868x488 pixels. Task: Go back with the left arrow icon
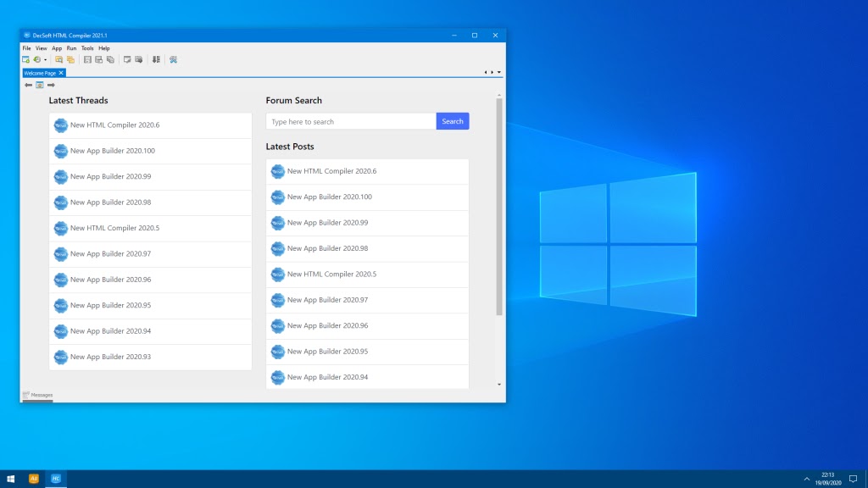[28, 86]
